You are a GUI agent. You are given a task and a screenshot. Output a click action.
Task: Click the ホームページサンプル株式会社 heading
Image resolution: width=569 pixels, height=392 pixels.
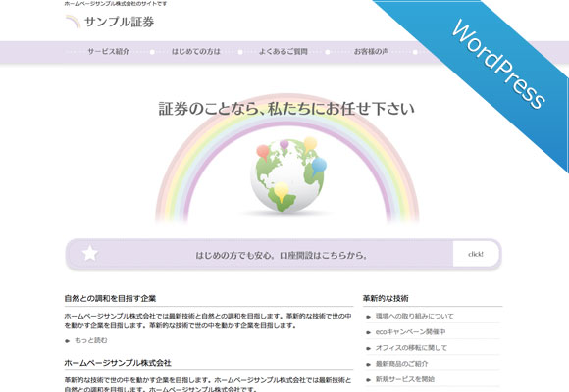coord(118,363)
